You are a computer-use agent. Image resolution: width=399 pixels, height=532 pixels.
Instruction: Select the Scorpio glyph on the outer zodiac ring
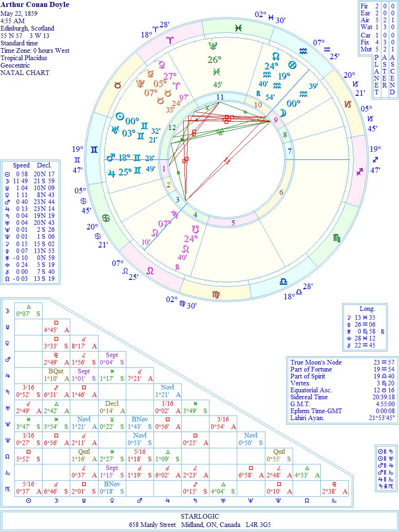click(337, 238)
